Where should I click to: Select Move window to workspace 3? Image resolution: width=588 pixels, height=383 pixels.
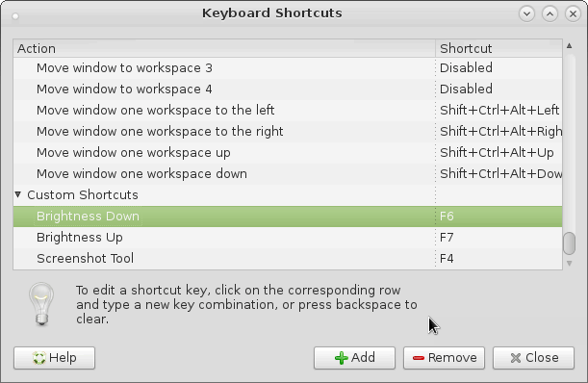288,68
